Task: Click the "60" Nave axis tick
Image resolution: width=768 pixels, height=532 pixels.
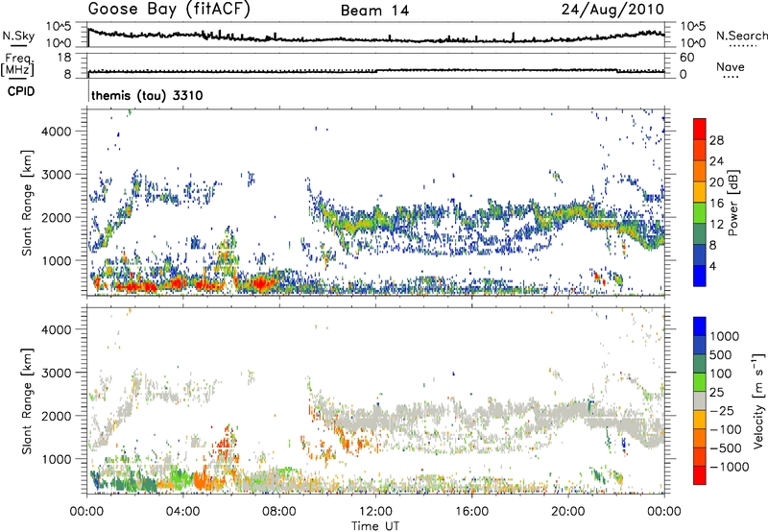Action: (x=686, y=58)
